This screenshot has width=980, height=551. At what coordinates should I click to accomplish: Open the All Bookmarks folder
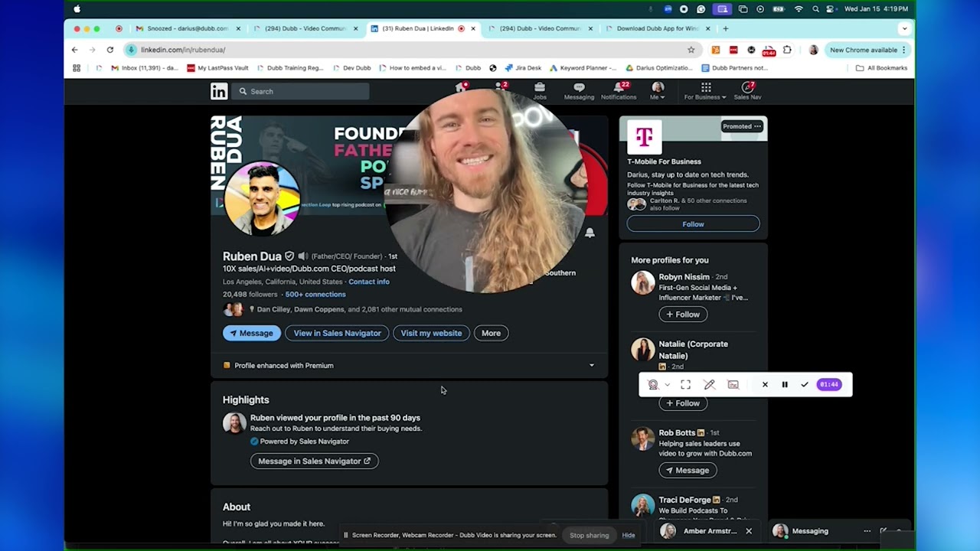tap(881, 67)
